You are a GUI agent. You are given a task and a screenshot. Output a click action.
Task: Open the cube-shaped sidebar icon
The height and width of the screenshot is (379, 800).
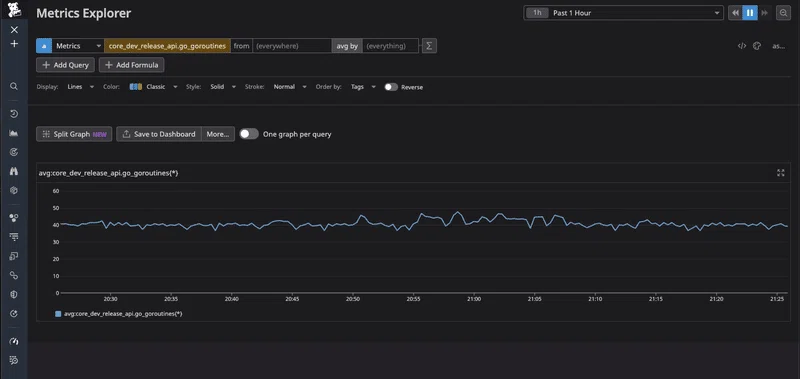(14, 190)
